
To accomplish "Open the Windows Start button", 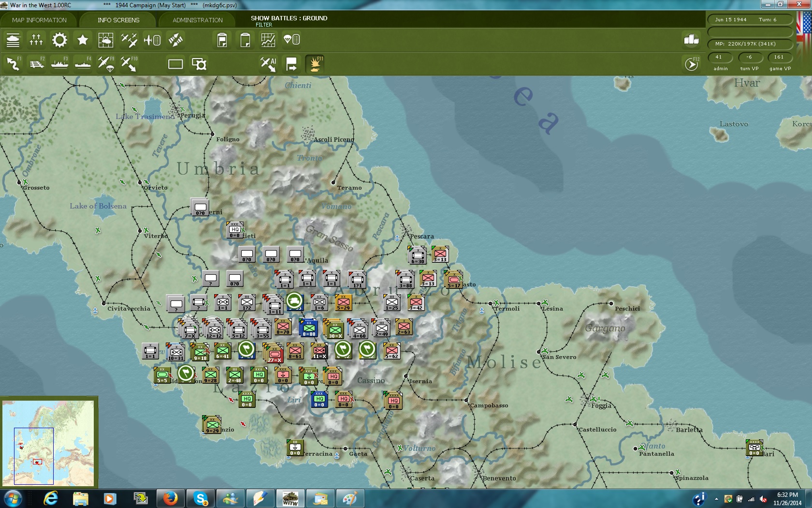I will (13, 498).
